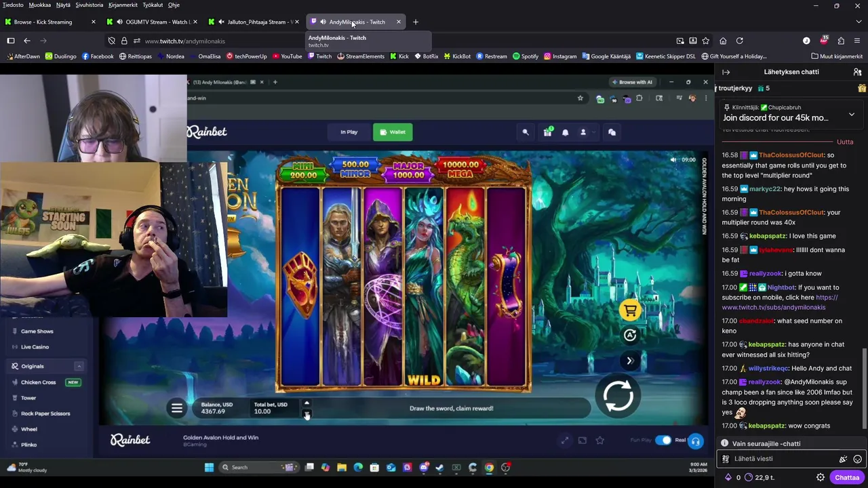Open Duolingo bookmark
Screen dimensions: 868x488
coord(61,56)
